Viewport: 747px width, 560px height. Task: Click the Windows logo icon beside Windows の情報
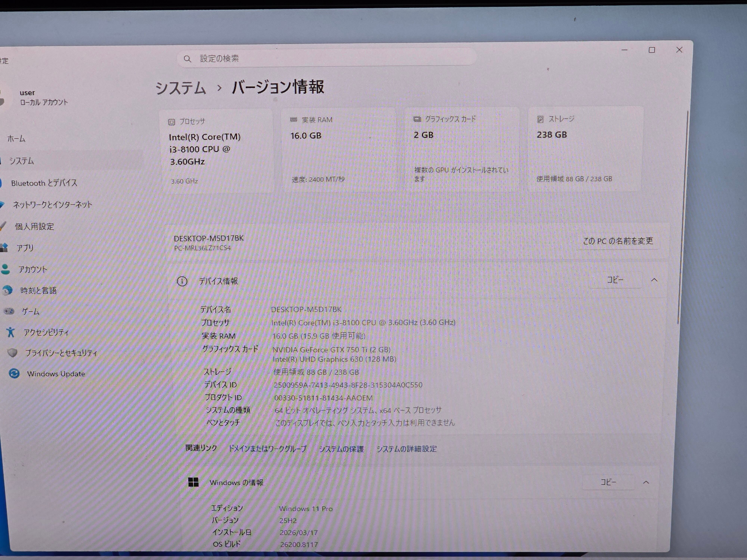pos(193,482)
